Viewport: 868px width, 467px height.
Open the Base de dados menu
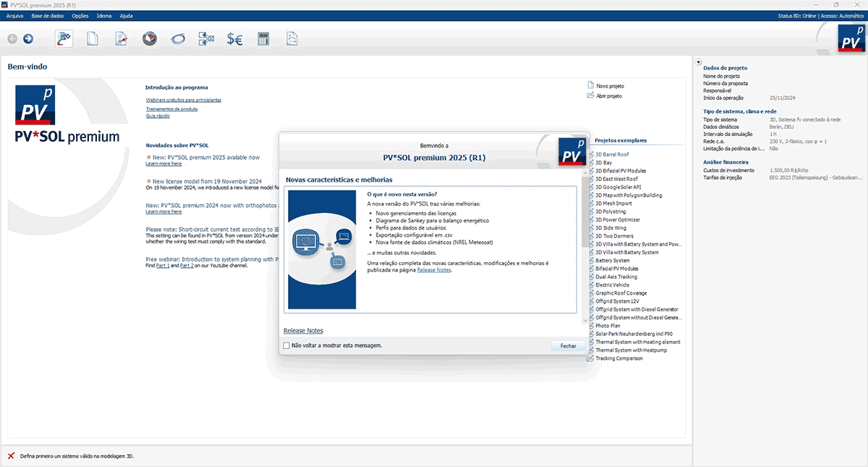48,15
